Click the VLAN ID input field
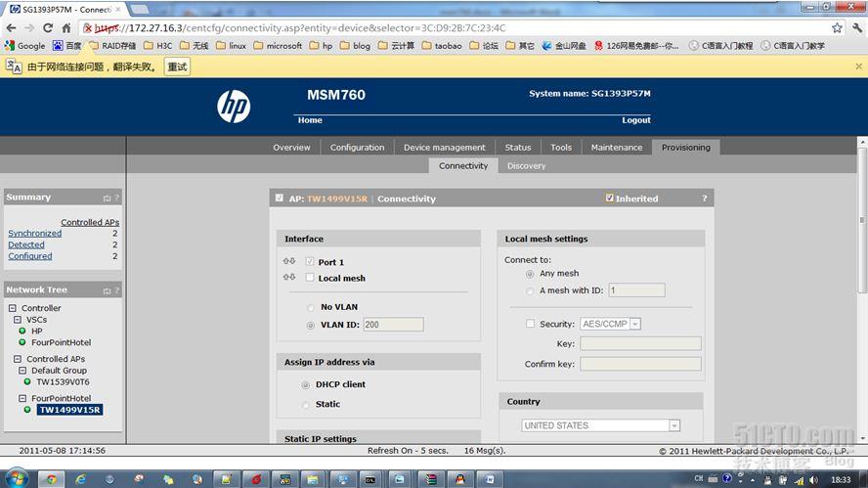Screen dimensions: 868x488 pyautogui.click(x=393, y=325)
